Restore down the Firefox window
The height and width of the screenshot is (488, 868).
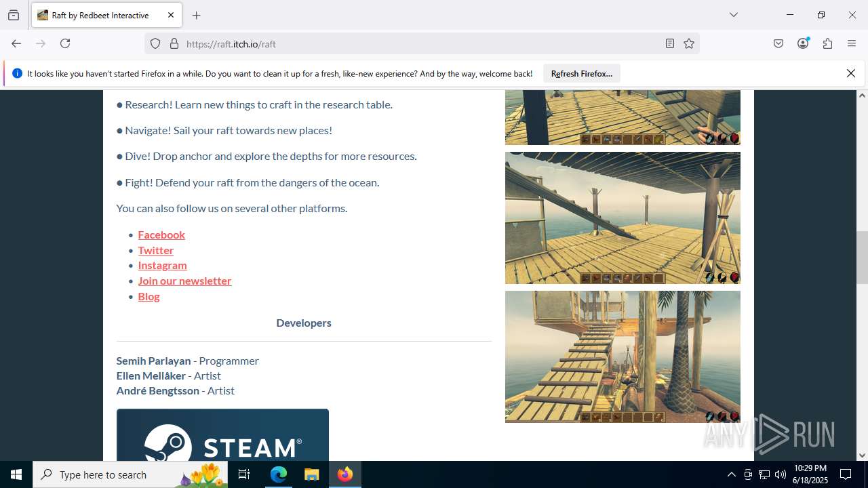[x=821, y=15]
